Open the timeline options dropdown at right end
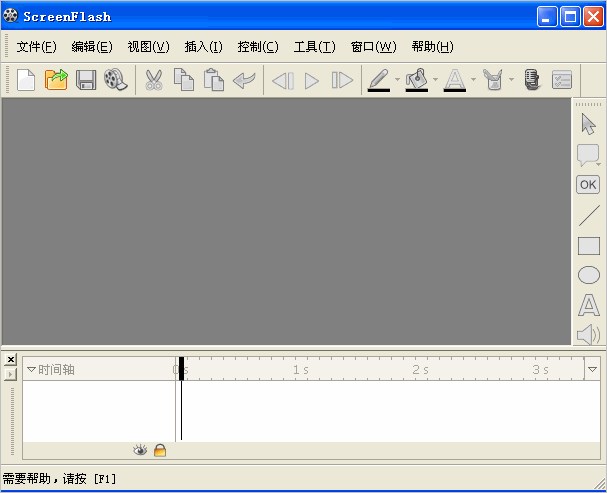607x493 pixels. 592,369
